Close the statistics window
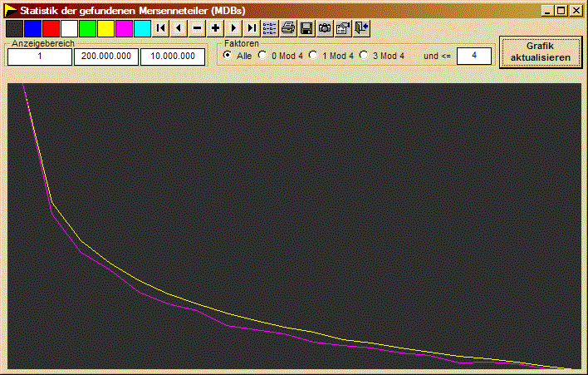This screenshot has height=375, width=588. 576,11
